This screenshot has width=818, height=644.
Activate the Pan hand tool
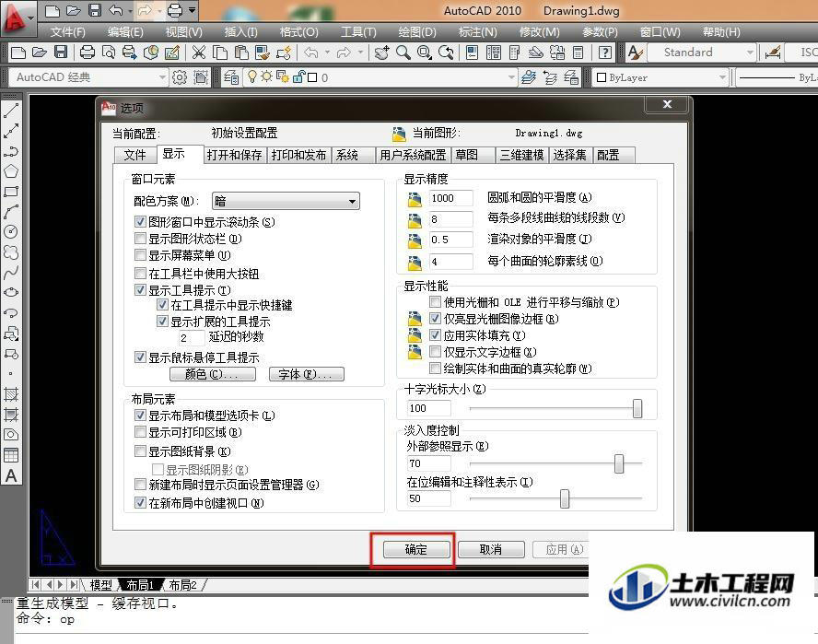click(x=381, y=53)
